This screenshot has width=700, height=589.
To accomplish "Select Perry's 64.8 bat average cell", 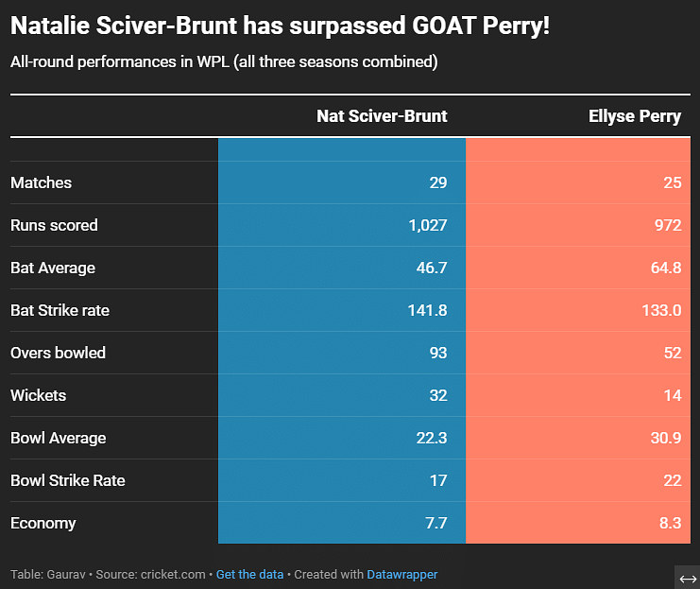I will tap(665, 268).
